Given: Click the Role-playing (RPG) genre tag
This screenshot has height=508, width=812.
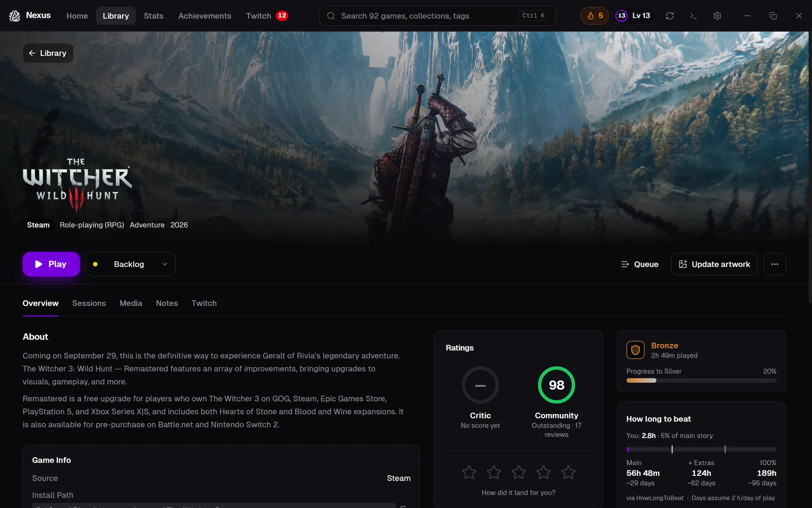Looking at the screenshot, I should [92, 225].
